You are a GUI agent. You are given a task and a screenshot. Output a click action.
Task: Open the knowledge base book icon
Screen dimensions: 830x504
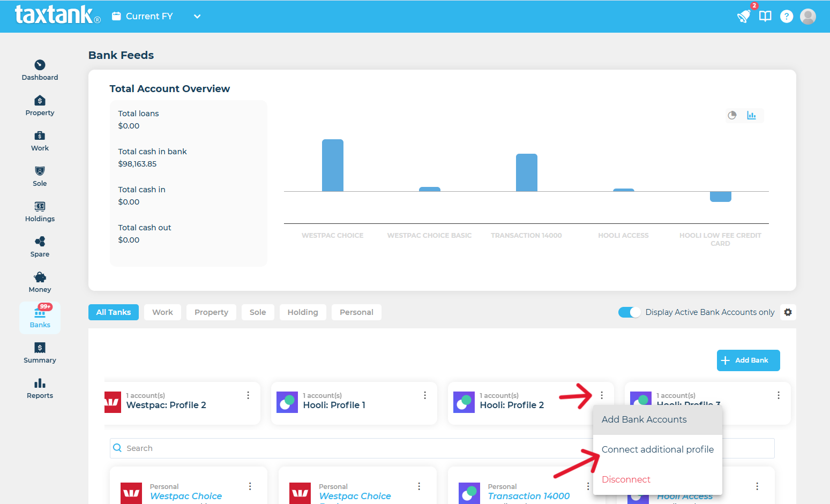pyautogui.click(x=765, y=16)
